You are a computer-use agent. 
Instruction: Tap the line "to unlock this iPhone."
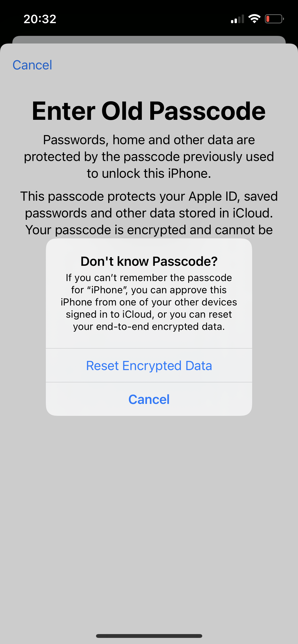[149, 173]
